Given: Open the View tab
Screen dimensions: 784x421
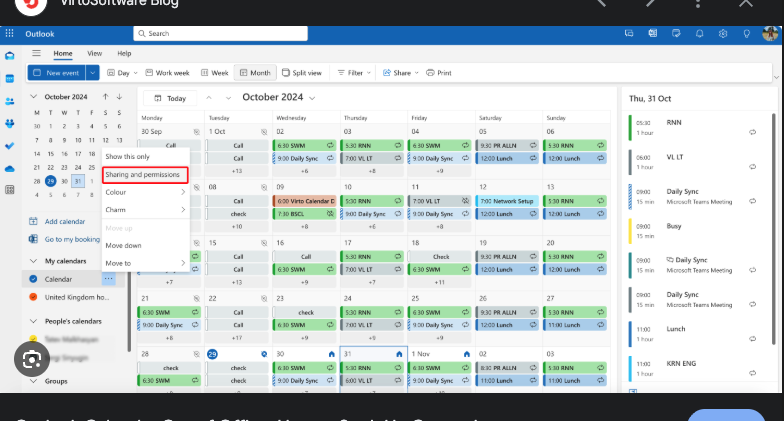Looking at the screenshot, I should click(x=94, y=53).
